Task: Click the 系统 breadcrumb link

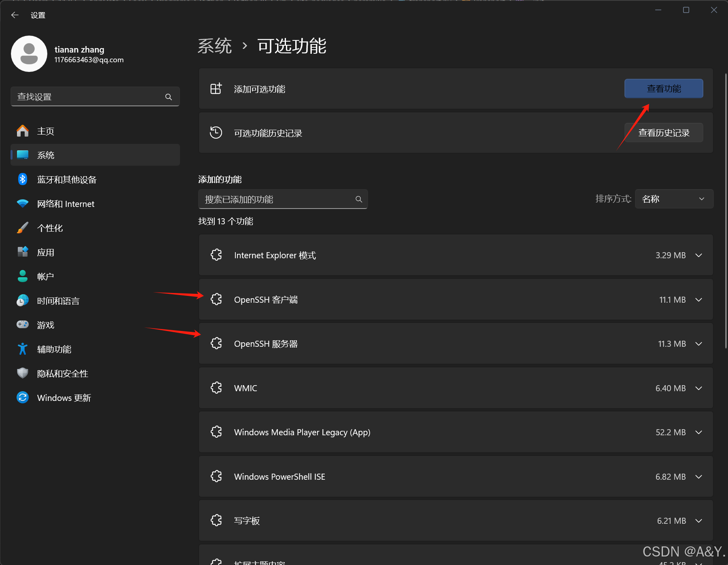Action: tap(214, 46)
